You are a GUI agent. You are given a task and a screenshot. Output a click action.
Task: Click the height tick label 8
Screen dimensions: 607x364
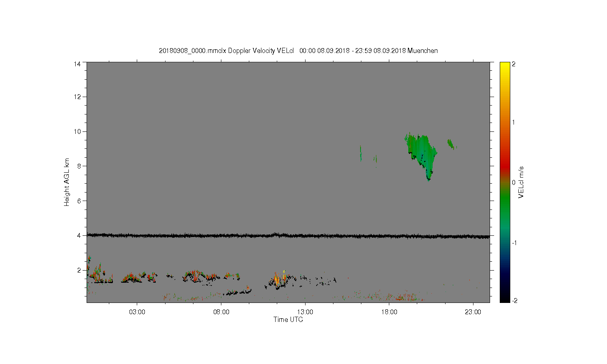pos(79,166)
